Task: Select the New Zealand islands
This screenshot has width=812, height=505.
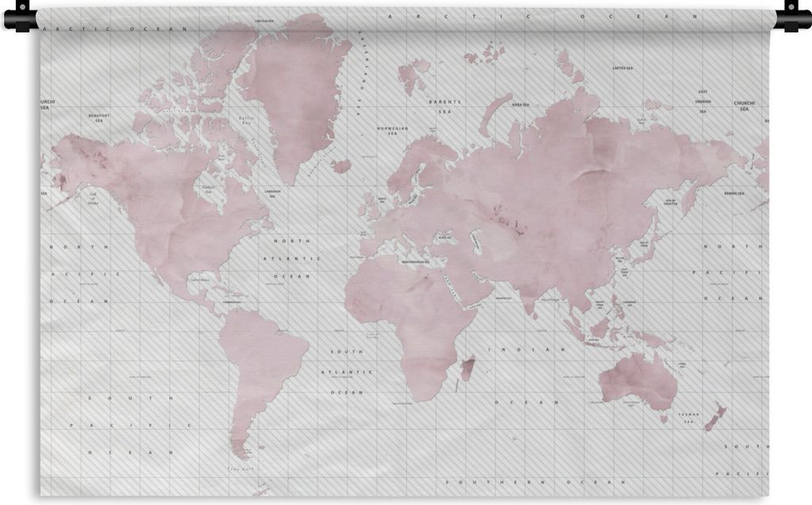Action: pyautogui.click(x=715, y=419)
